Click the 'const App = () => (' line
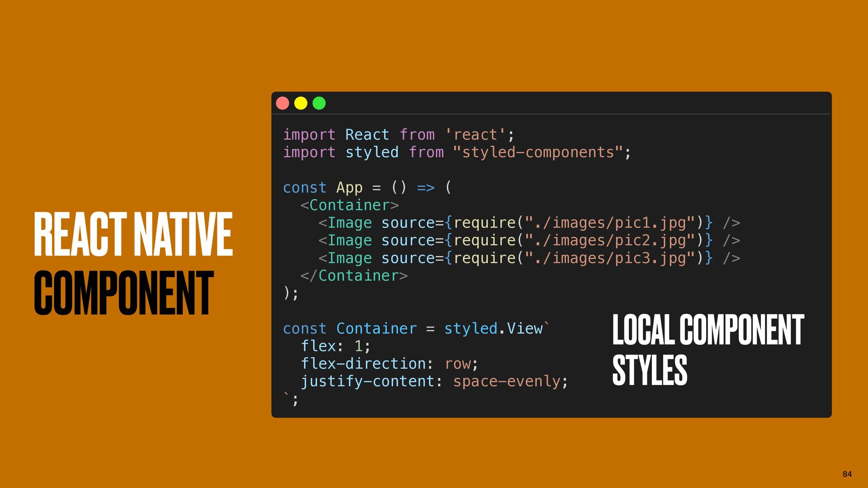 (367, 188)
